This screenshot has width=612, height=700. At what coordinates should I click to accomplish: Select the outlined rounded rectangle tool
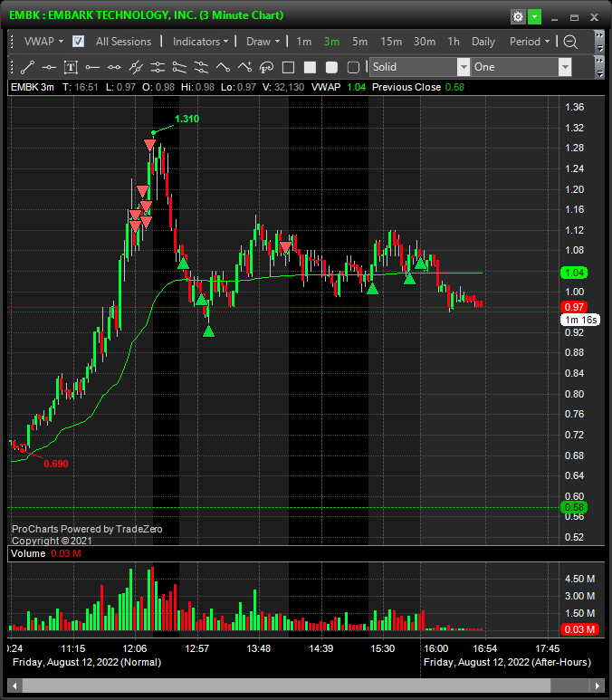pos(354,67)
